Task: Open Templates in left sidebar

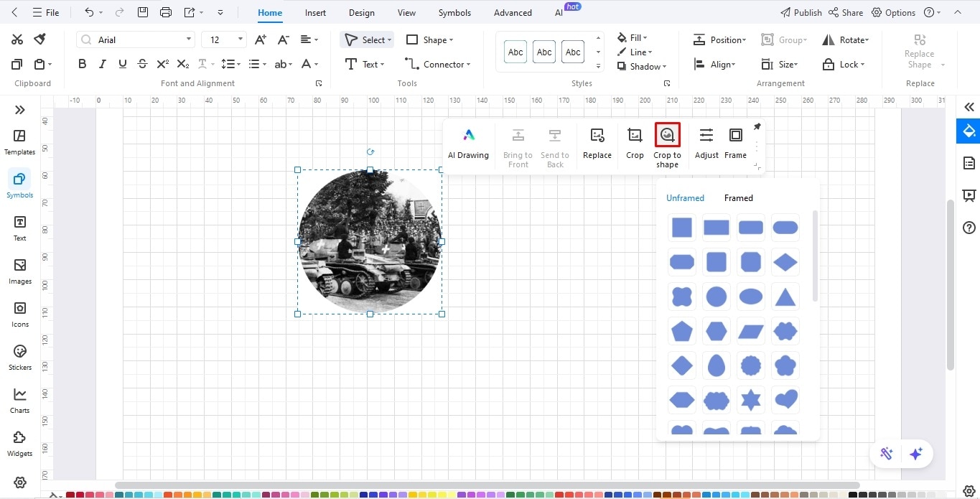Action: (20, 142)
